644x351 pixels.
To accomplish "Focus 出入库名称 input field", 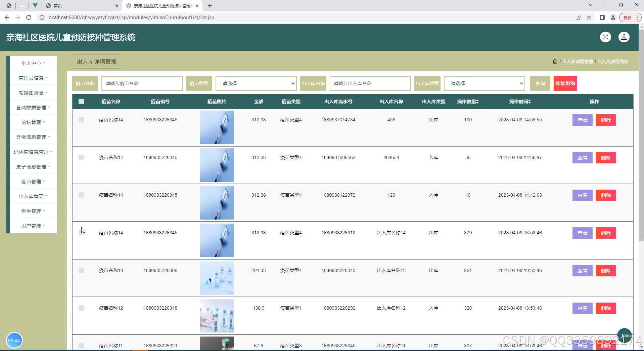I will click(370, 83).
